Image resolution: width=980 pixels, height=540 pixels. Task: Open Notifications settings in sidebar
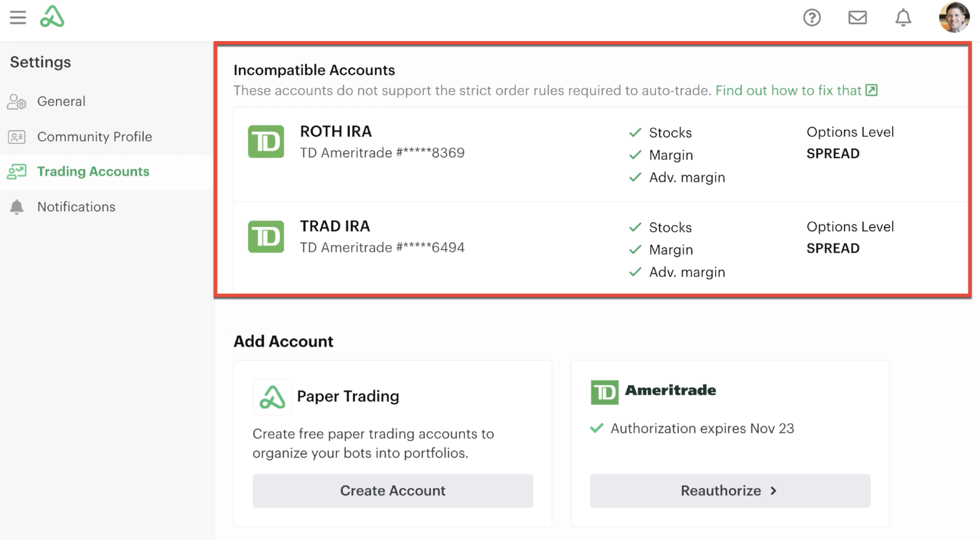tap(106, 206)
